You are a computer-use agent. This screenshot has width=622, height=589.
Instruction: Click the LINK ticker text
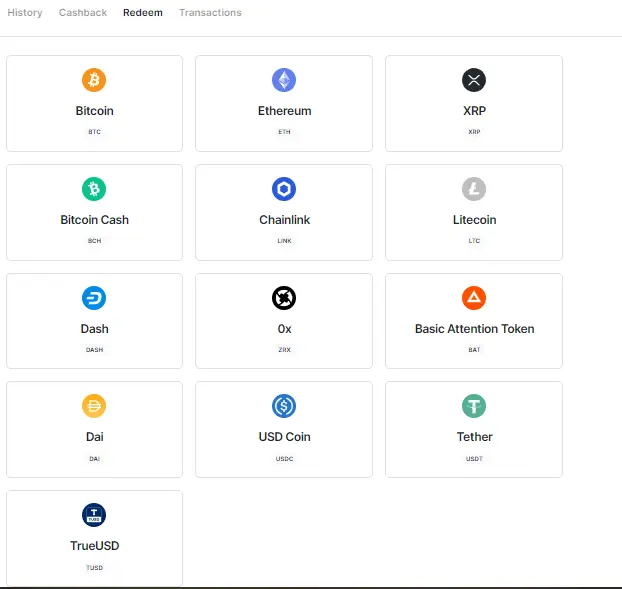coord(284,241)
